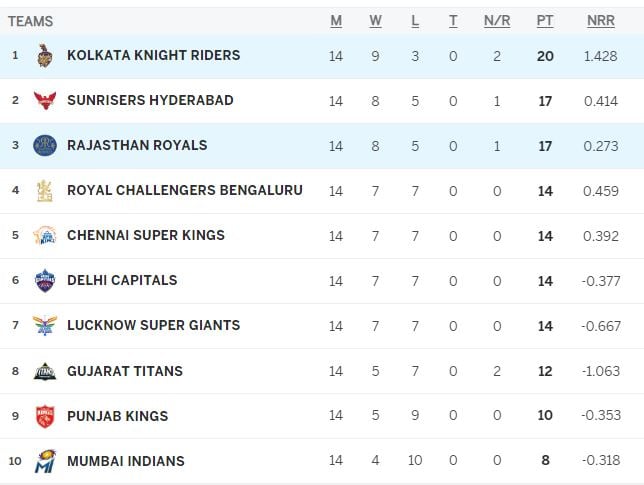Viewport: 644px width, 485px height.
Task: Click the Mumbai Indians logo
Action: pyautogui.click(x=45, y=461)
